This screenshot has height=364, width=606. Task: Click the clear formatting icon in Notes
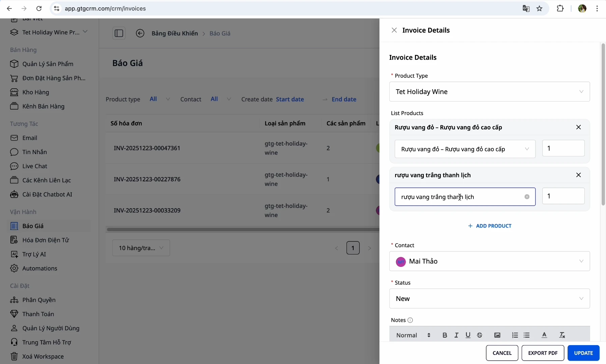[562, 335]
